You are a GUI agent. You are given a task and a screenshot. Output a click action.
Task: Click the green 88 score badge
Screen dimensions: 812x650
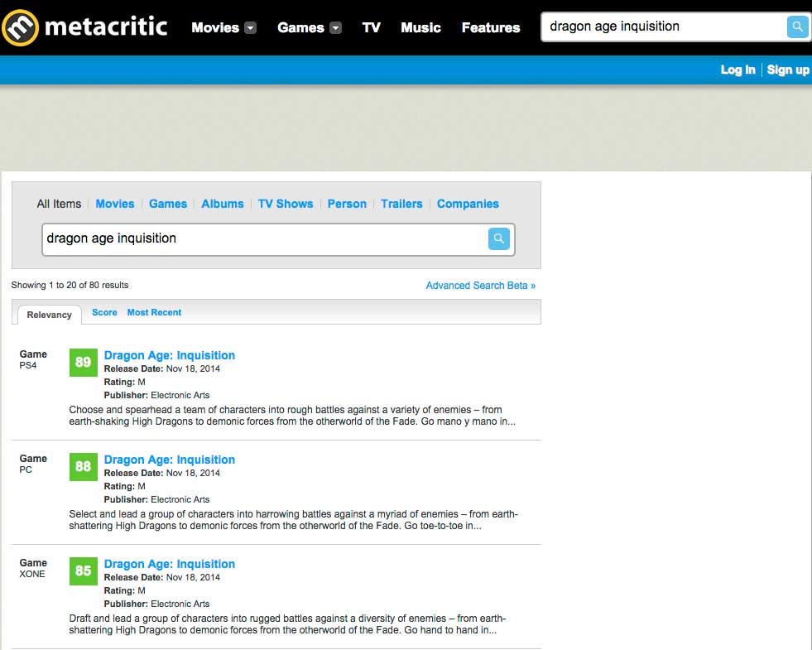pyautogui.click(x=84, y=466)
